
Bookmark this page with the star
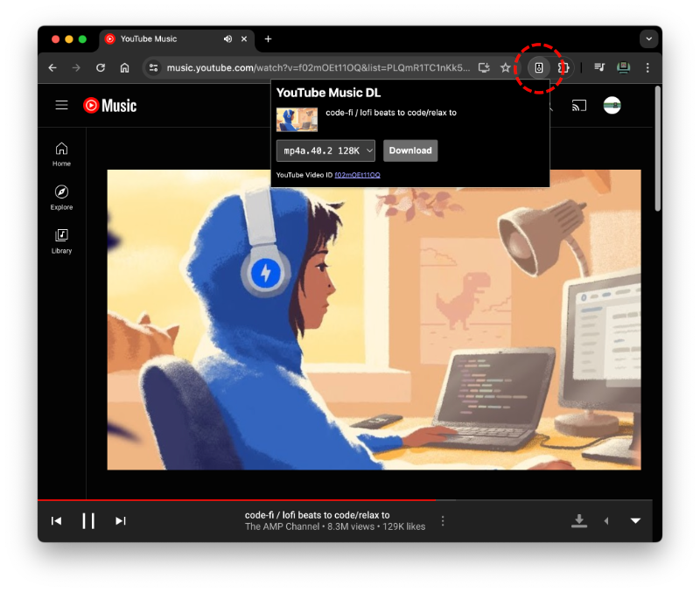tap(506, 68)
